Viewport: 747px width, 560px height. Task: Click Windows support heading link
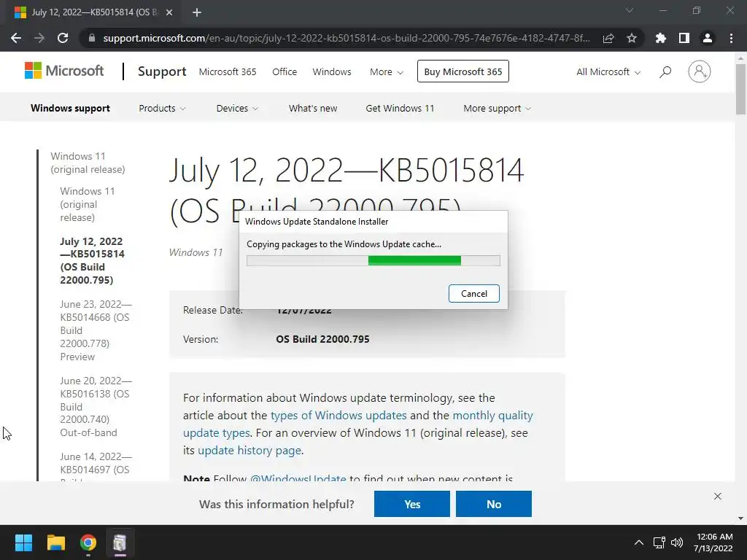pos(70,109)
